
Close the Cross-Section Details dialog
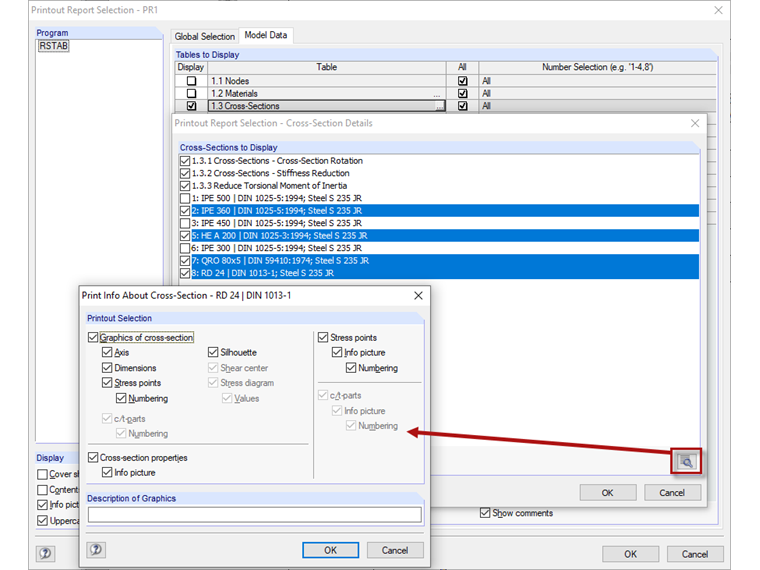(695, 123)
